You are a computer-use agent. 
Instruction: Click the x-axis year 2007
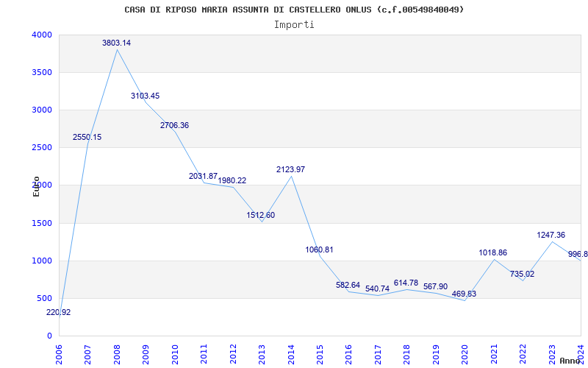coord(87,355)
